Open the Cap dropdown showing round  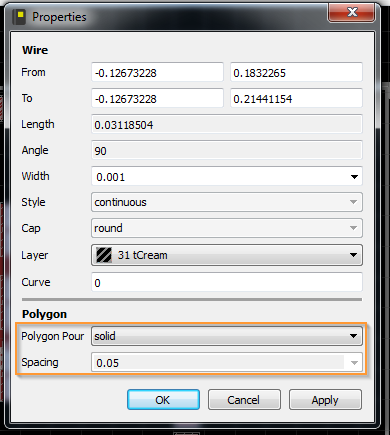coord(227,228)
